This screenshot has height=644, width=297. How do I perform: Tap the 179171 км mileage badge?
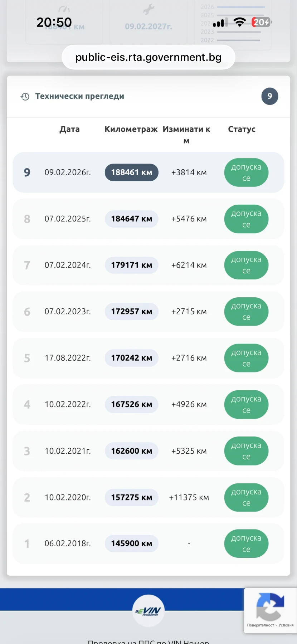point(131,265)
